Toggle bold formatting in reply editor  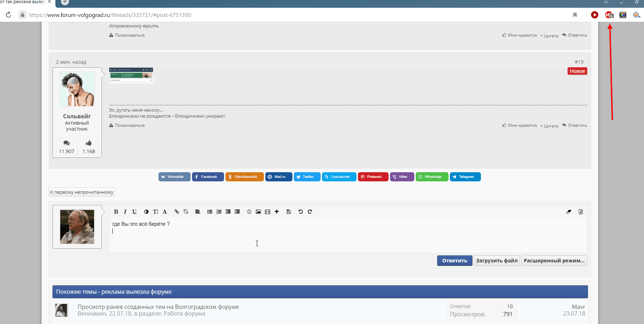click(116, 212)
